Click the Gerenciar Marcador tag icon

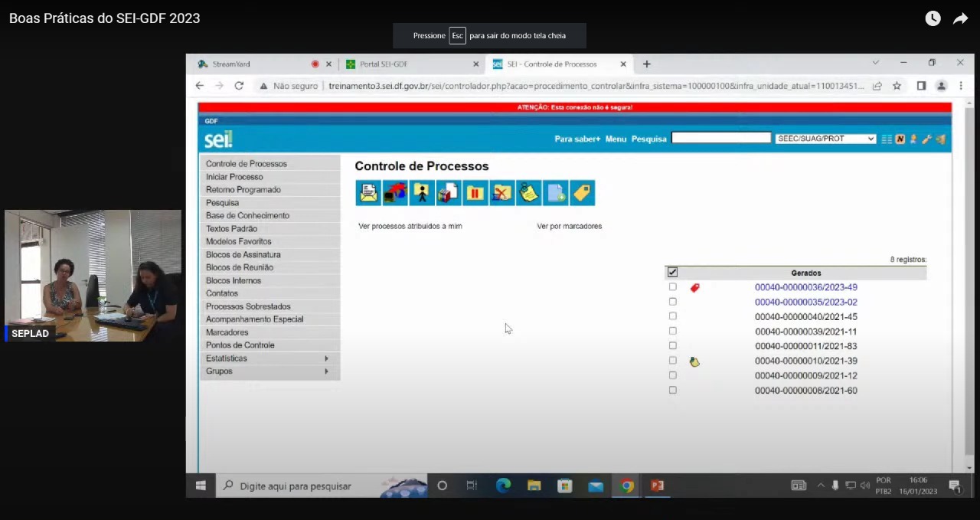(582, 193)
